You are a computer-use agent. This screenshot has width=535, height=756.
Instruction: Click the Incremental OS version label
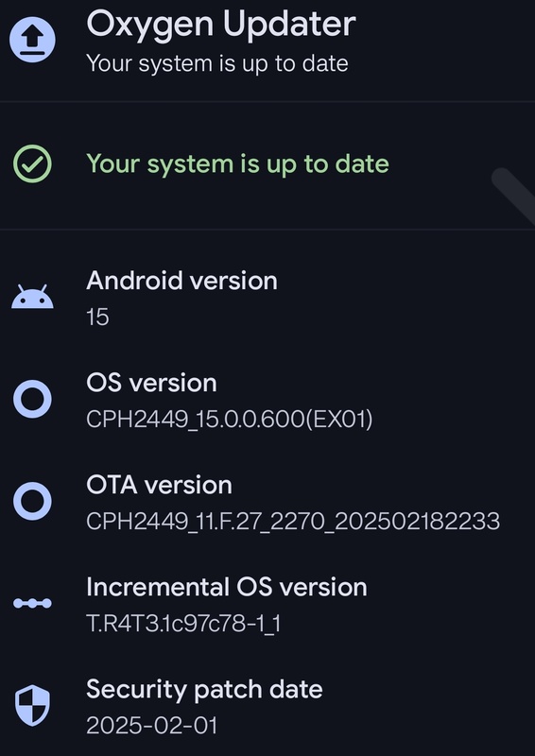[227, 587]
